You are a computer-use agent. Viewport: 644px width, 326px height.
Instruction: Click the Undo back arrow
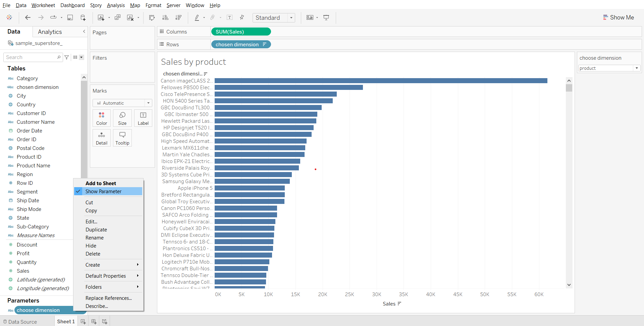click(28, 18)
